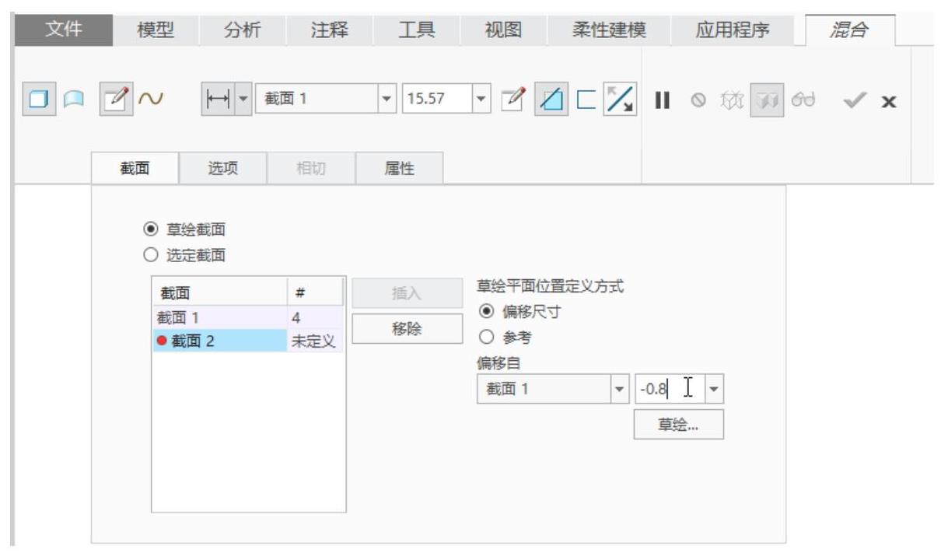Open the 选项 panel tab
The height and width of the screenshot is (560, 948).
pyautogui.click(x=223, y=170)
